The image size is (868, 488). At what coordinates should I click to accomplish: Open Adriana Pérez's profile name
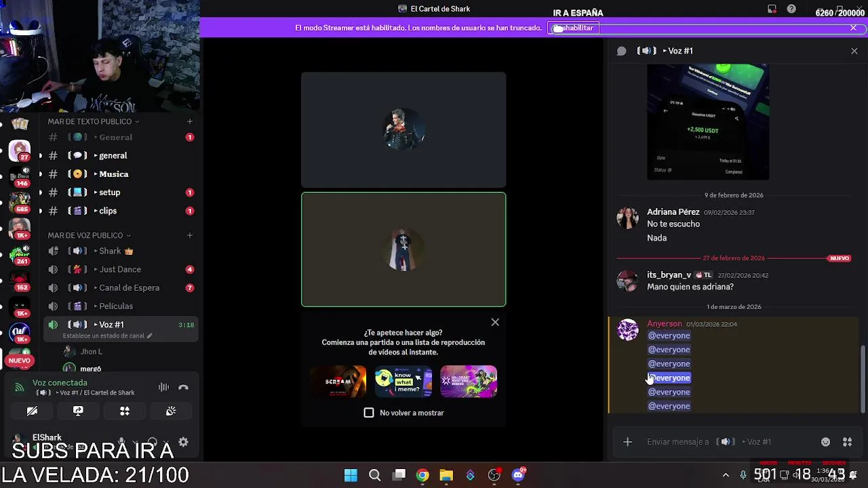click(673, 211)
